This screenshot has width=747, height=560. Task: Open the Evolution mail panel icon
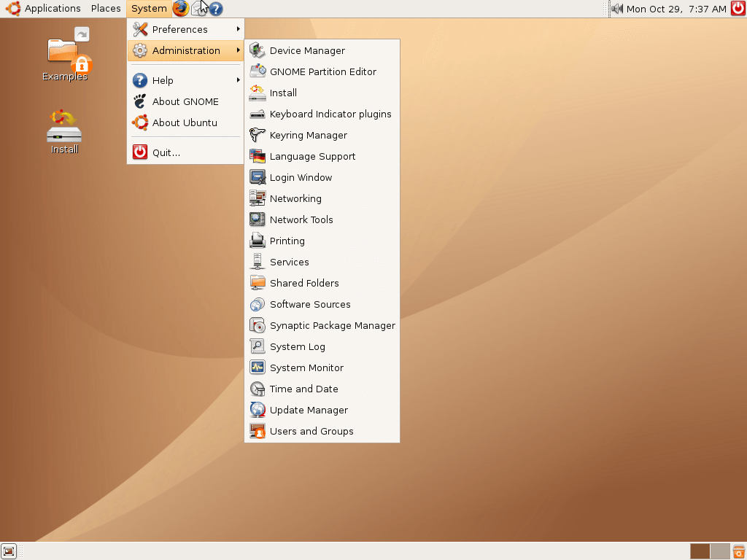(x=198, y=9)
